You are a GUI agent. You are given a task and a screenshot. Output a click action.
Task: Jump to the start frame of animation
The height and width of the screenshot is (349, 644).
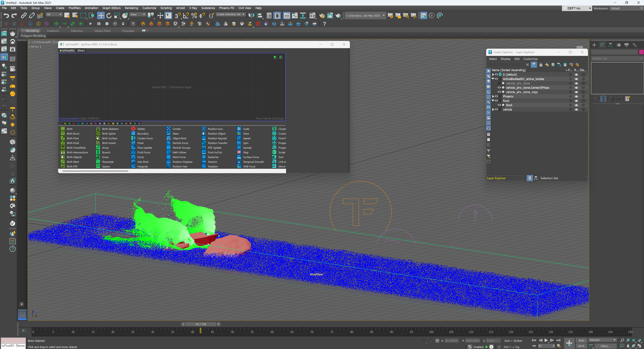tap(534, 340)
